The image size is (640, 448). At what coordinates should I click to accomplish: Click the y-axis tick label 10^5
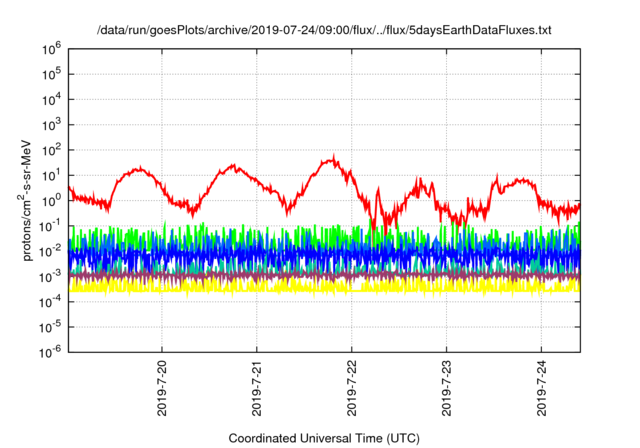(51, 74)
